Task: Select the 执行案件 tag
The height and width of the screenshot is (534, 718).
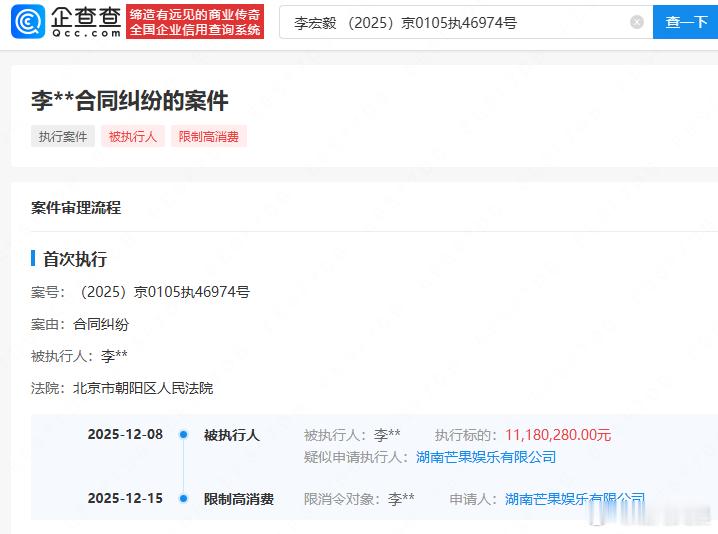Action: coord(63,136)
